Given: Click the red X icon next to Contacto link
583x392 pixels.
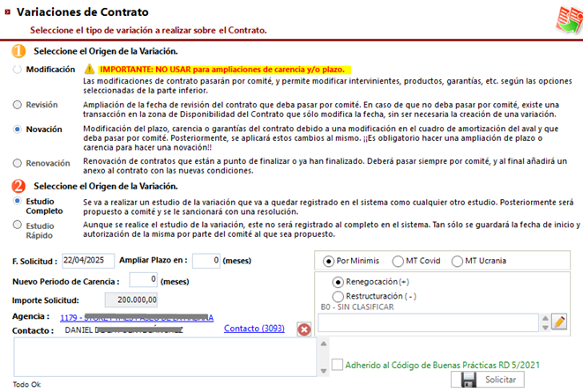Looking at the screenshot, I should pyautogui.click(x=303, y=329).
